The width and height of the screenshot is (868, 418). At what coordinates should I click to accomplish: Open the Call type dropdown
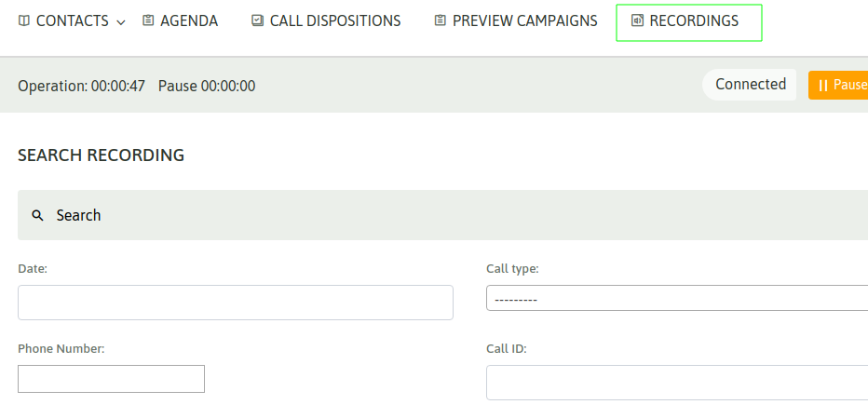point(676,299)
